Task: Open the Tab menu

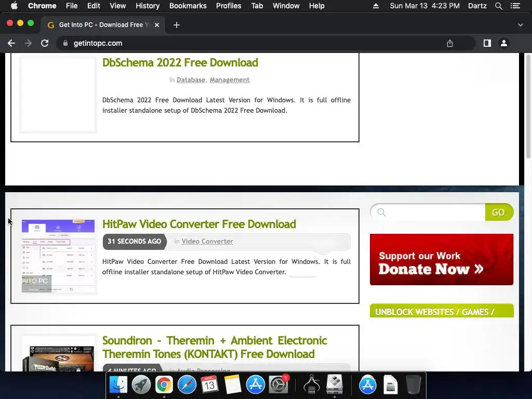Action: 257,6
